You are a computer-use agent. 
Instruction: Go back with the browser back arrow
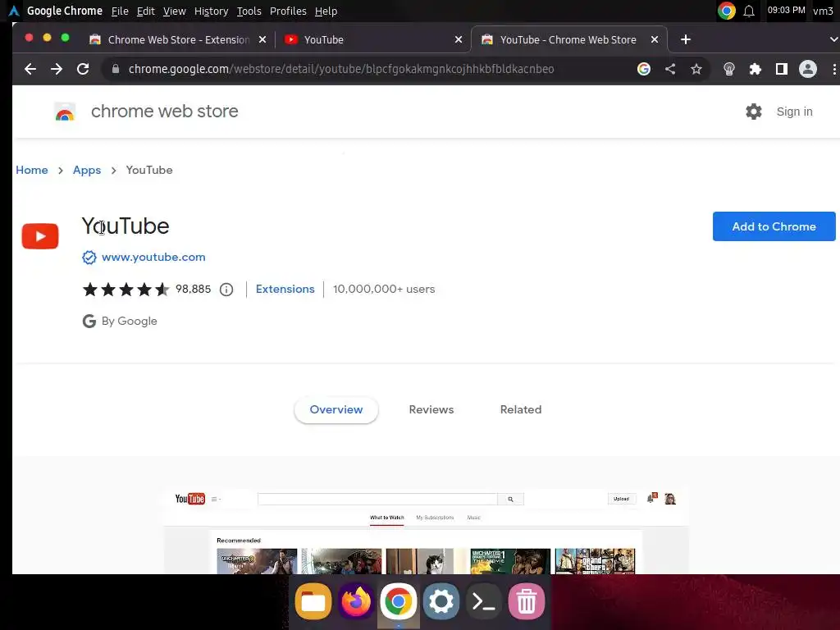pyautogui.click(x=30, y=69)
